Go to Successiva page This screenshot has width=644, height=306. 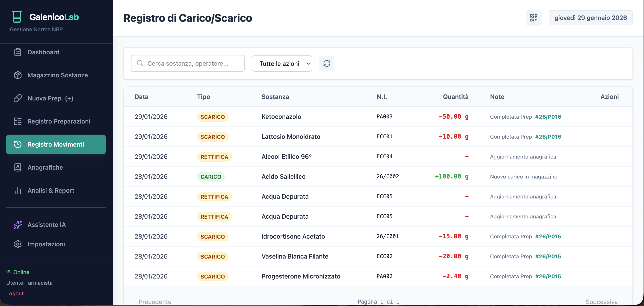click(x=601, y=302)
